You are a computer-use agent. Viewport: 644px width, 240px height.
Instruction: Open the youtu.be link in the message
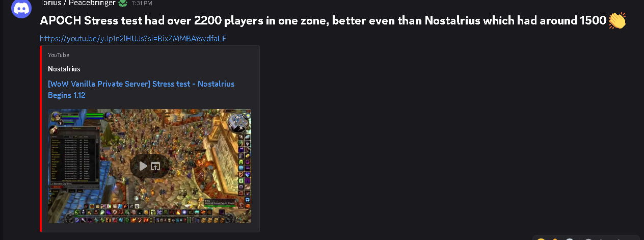(133, 38)
